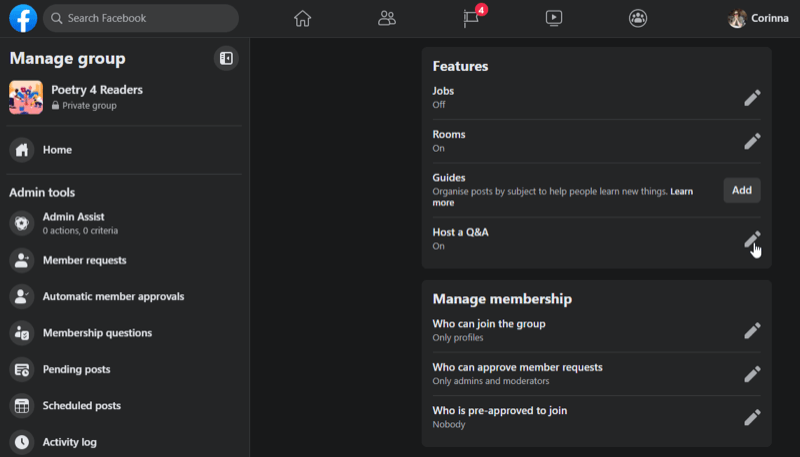The height and width of the screenshot is (457, 800).
Task: Edit who can join the group
Action: click(752, 330)
